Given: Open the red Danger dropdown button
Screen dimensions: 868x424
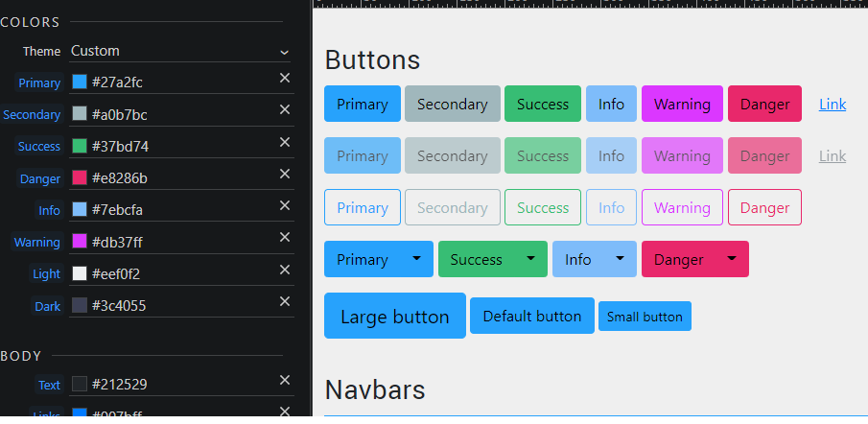Looking at the screenshot, I should click(x=732, y=259).
